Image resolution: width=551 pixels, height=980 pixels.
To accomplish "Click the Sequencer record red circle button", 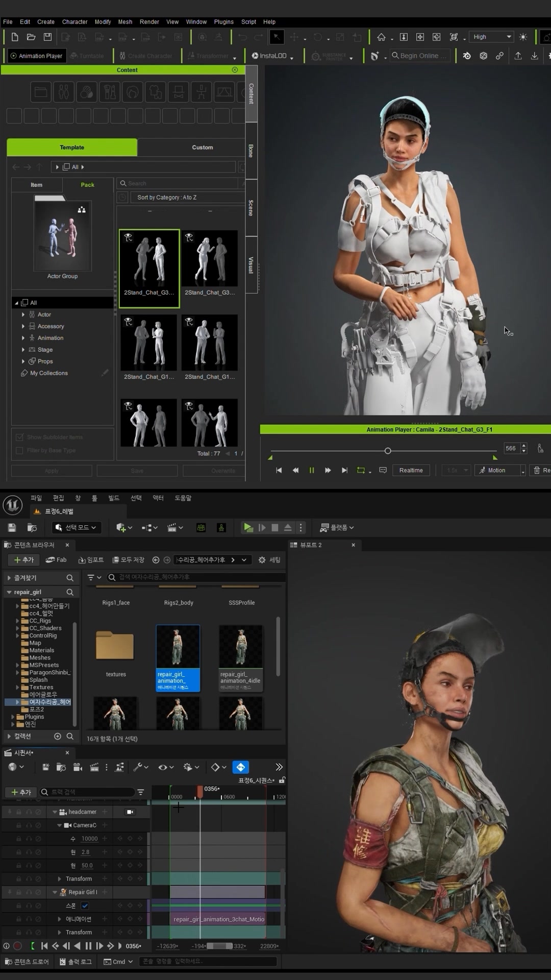I will 17,946.
